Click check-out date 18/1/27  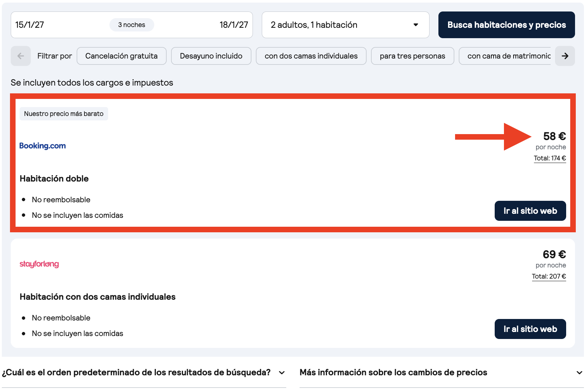pos(234,25)
